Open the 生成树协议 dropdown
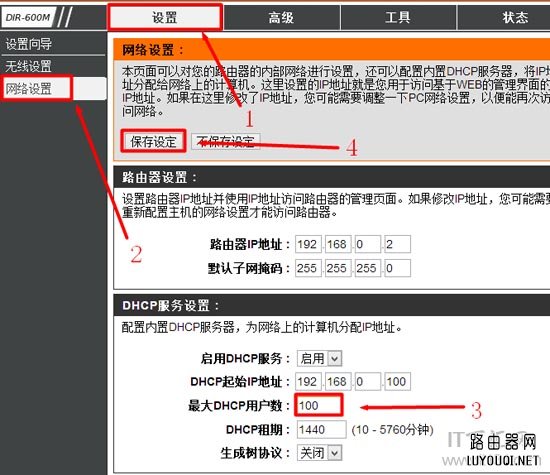Image resolution: width=550 pixels, height=475 pixels. coord(319,453)
